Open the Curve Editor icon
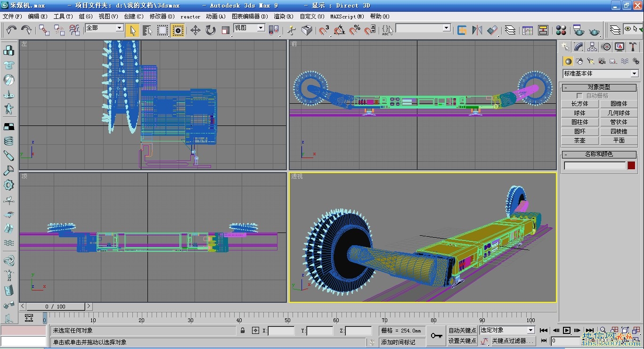The width and height of the screenshot is (644, 349). [528, 30]
